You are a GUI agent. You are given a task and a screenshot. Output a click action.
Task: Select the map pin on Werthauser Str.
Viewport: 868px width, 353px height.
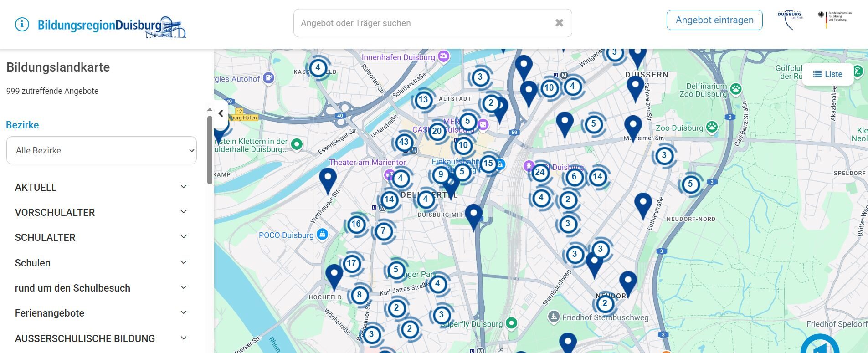[x=328, y=179]
